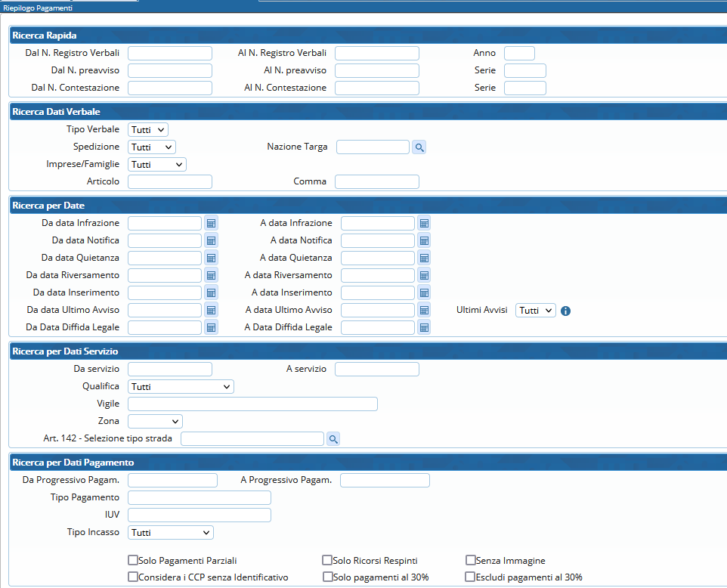Open calendar for A data Riversamento
727x588 pixels.
coord(425,276)
